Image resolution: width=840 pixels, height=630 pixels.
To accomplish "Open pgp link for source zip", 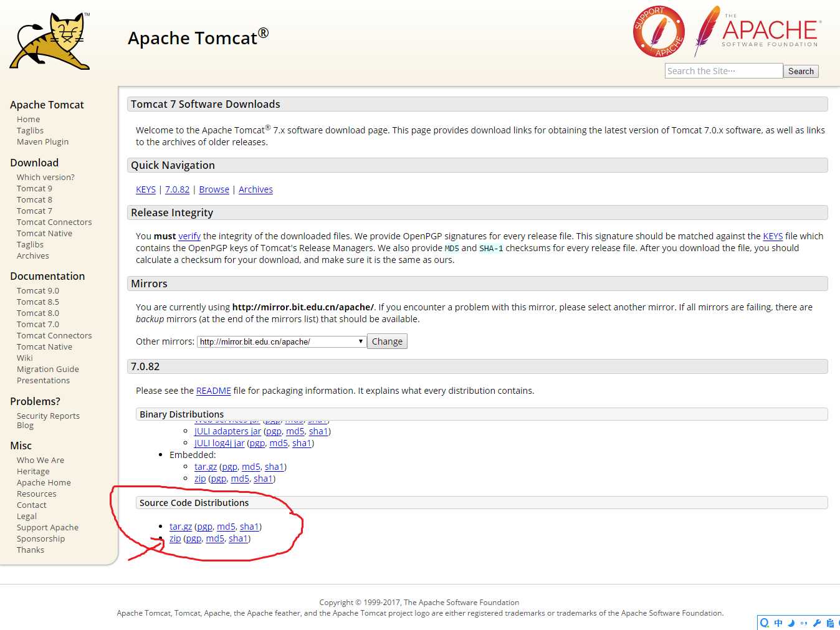I will click(194, 538).
